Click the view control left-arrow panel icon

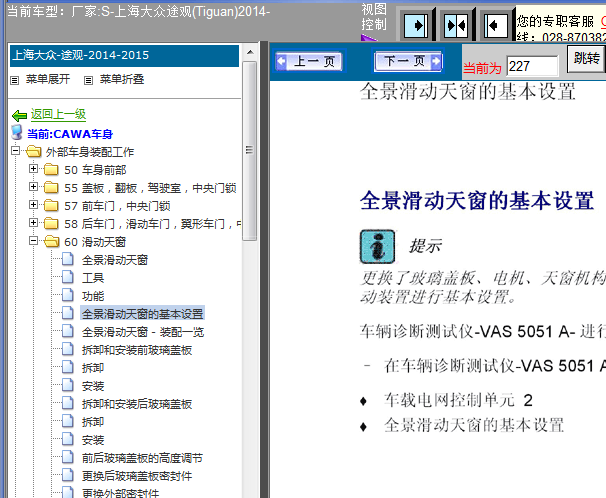point(496,25)
